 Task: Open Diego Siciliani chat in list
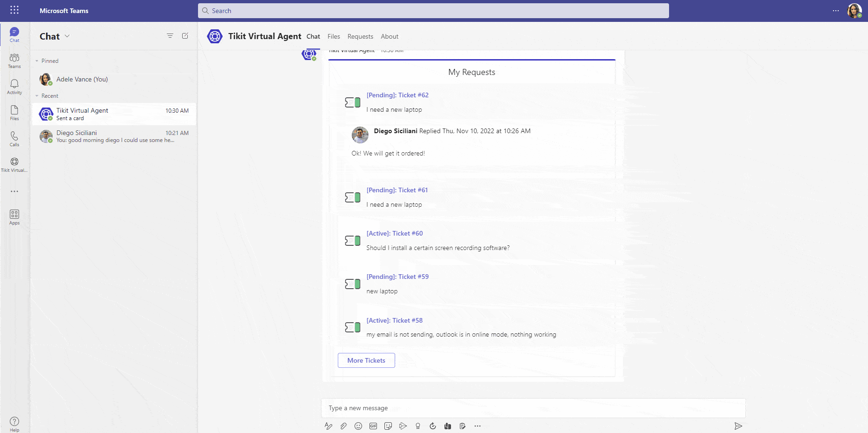(114, 136)
